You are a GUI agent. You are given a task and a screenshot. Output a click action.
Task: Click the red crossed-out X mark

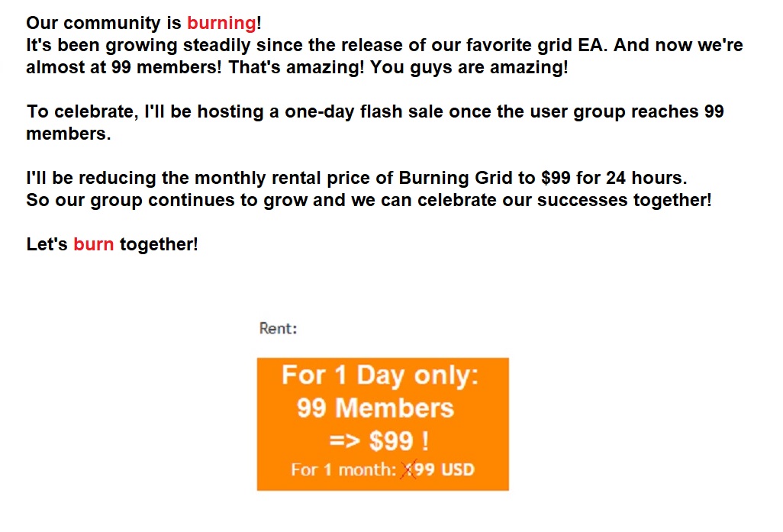click(x=408, y=470)
